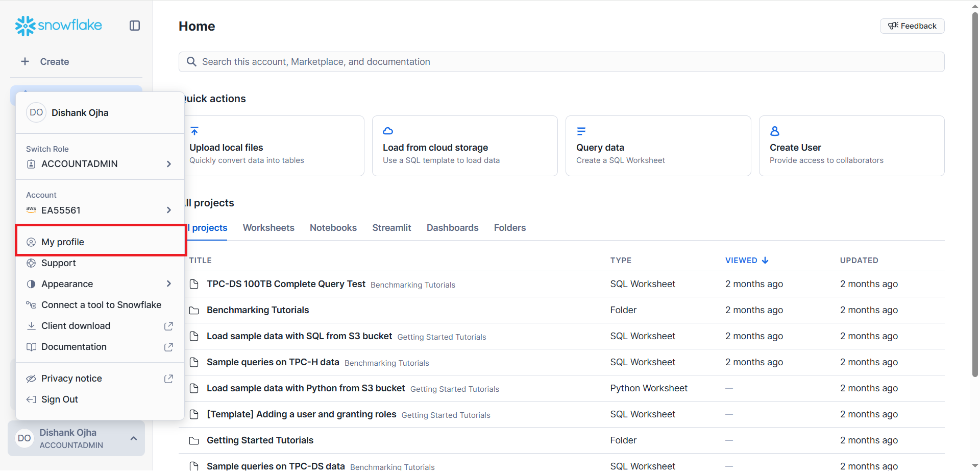Screen dimensions: 980x472
Task: Click the folder icon for Benchmarking Tutorials
Action: point(194,311)
